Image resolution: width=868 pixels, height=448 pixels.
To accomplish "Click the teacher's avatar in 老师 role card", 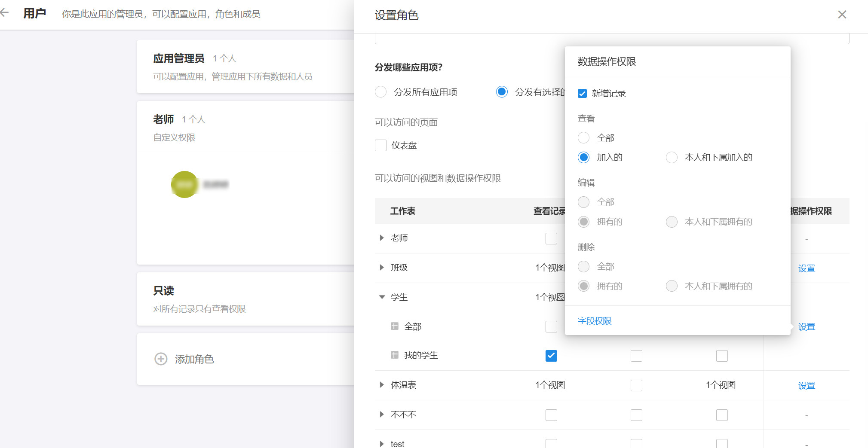I will (184, 184).
